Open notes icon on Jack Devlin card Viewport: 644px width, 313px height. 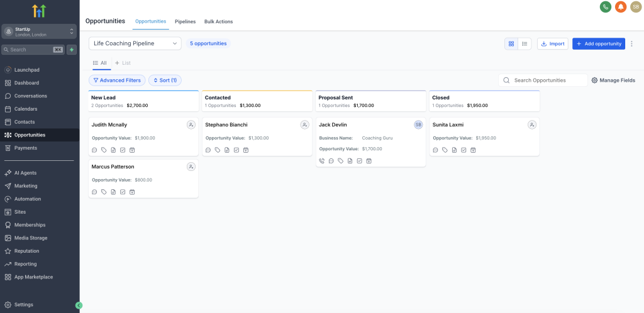click(x=350, y=161)
